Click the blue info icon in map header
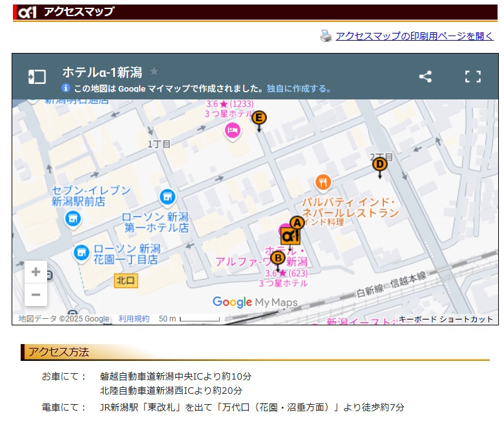Viewport: 504px width, 428px height. pos(66,88)
